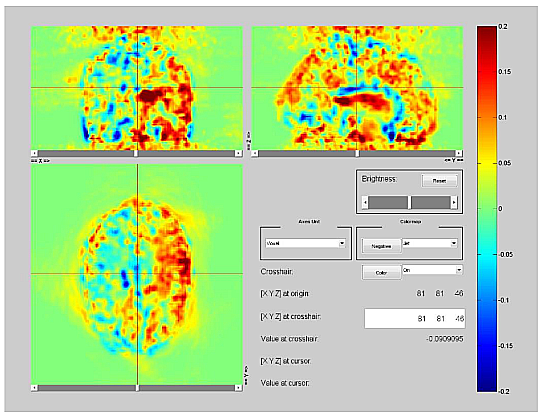This screenshot has height=419, width=544.
Task: Open the Axes Unit Voxel dropdown
Action: (305, 243)
